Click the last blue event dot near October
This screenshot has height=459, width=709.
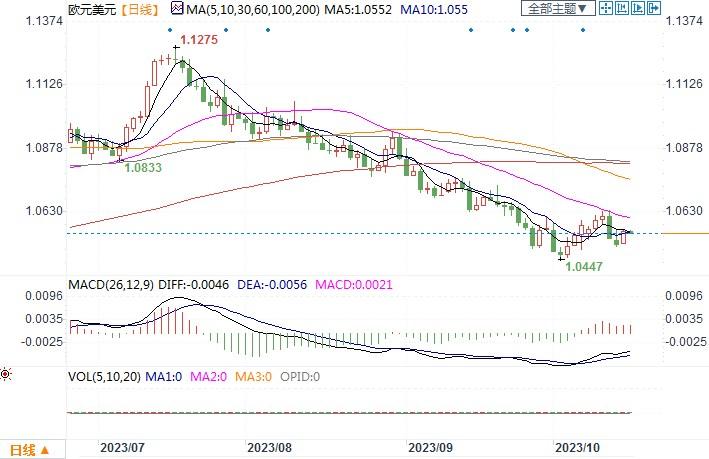(x=583, y=30)
